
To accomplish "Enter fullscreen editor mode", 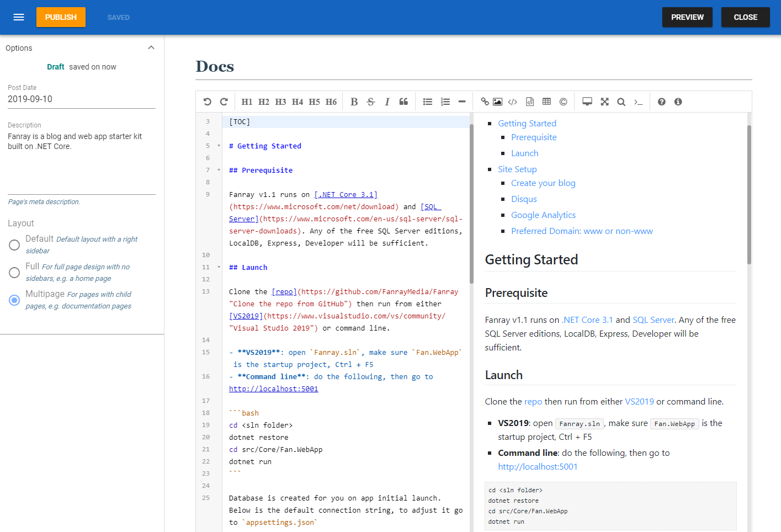I will click(x=604, y=102).
